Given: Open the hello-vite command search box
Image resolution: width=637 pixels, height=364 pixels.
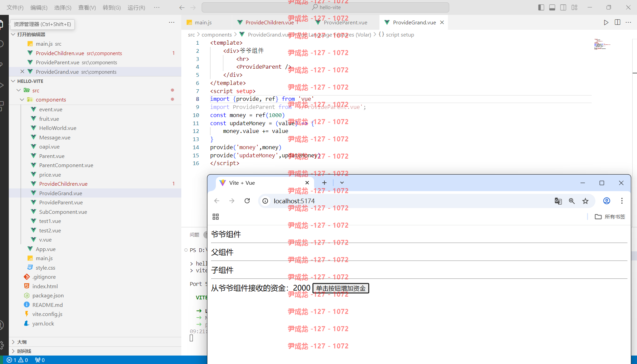Looking at the screenshot, I should click(325, 7).
